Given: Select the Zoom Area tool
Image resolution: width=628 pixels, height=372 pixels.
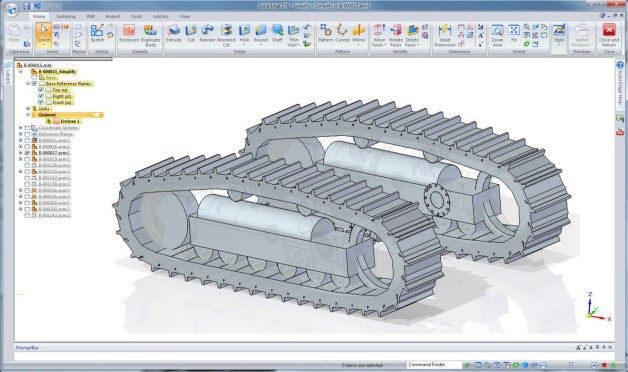Looking at the screenshot, I should coord(497,35).
